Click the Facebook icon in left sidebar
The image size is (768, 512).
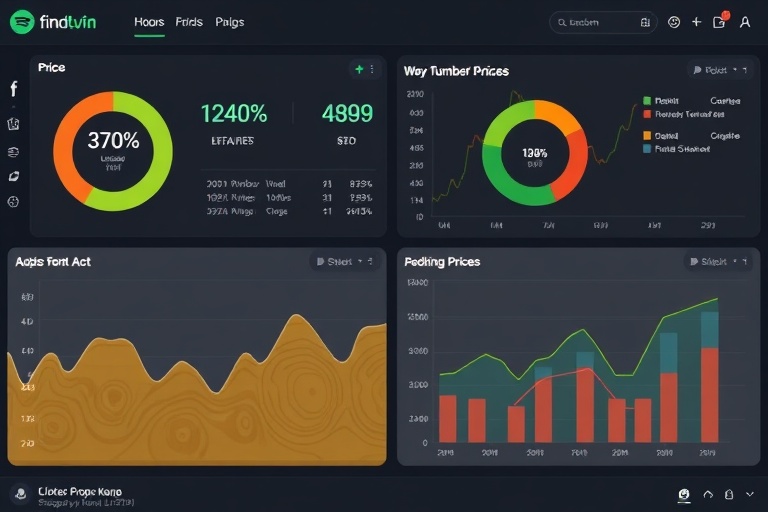14,89
